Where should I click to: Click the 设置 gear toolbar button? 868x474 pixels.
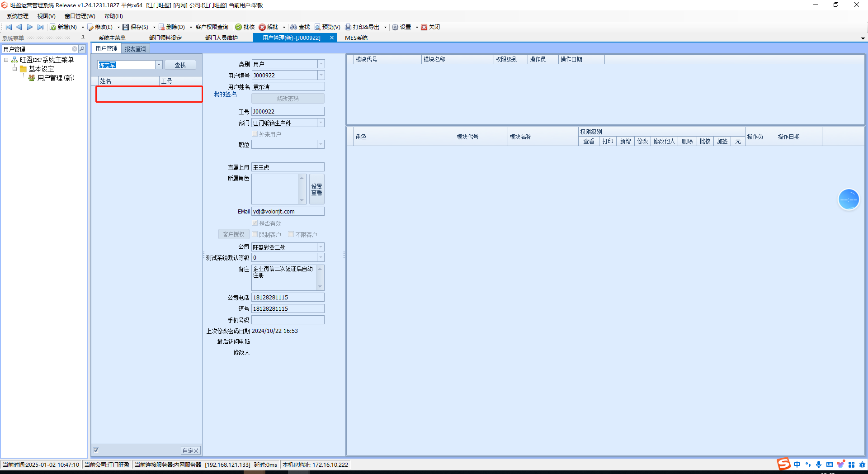tap(401, 27)
